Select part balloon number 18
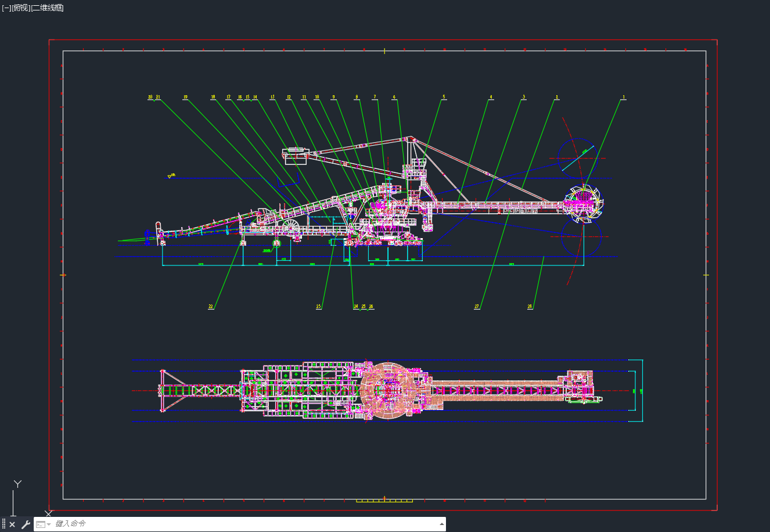Viewport: 770px width, 532px height. pyautogui.click(x=213, y=98)
